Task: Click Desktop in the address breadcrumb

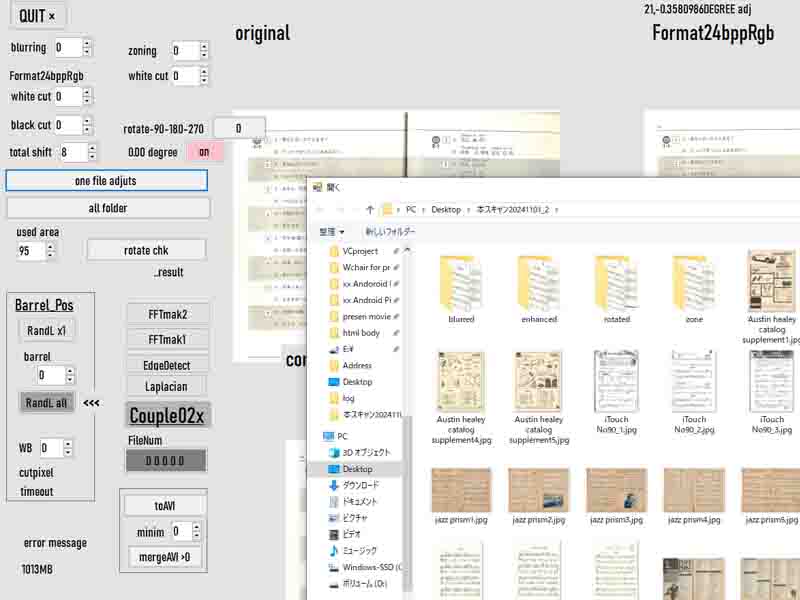Action: [445, 210]
